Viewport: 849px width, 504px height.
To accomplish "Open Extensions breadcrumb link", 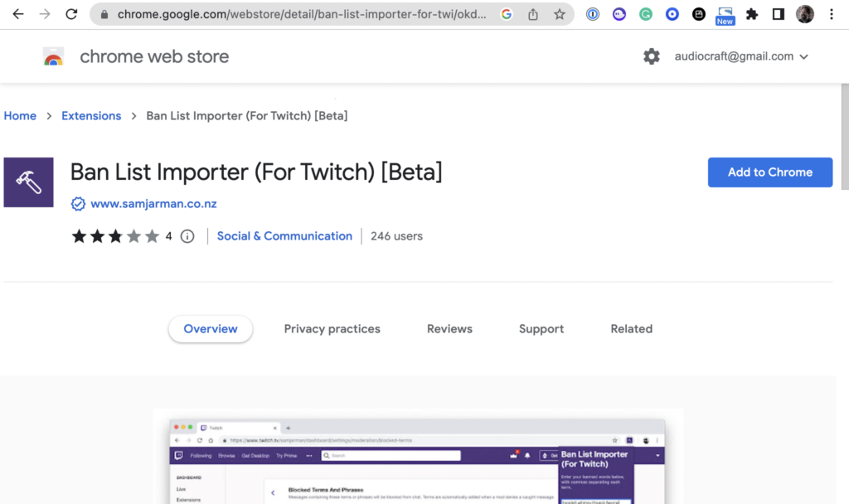I will [91, 116].
